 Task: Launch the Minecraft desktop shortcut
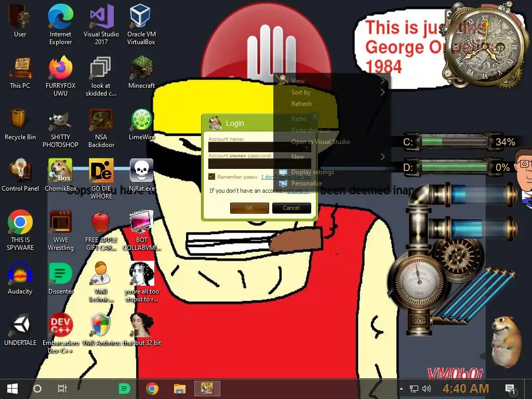click(x=141, y=72)
